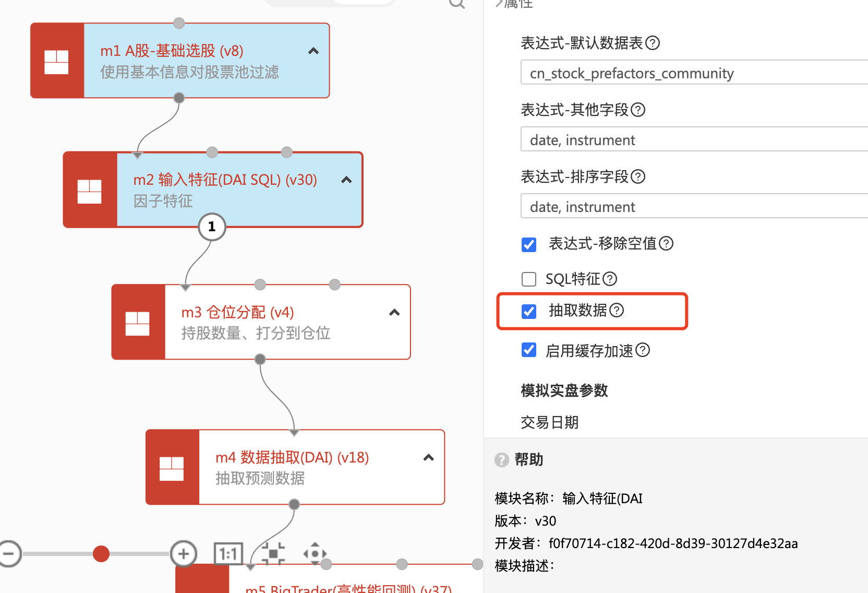Collapse the m2 输入特征 node chevron
The height and width of the screenshot is (593, 868).
346,180
